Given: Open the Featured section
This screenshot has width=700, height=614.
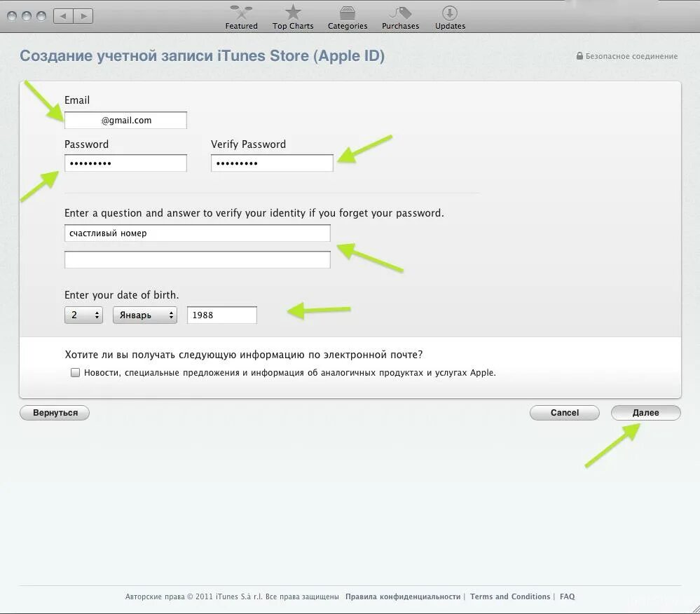Looking at the screenshot, I should pos(241,18).
